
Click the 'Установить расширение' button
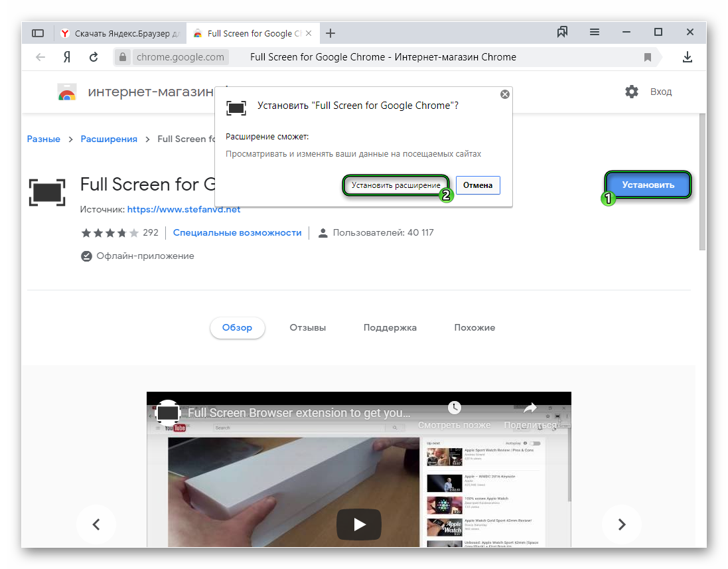396,185
